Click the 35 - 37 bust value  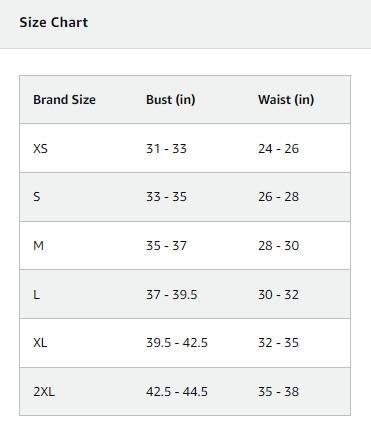pos(166,246)
